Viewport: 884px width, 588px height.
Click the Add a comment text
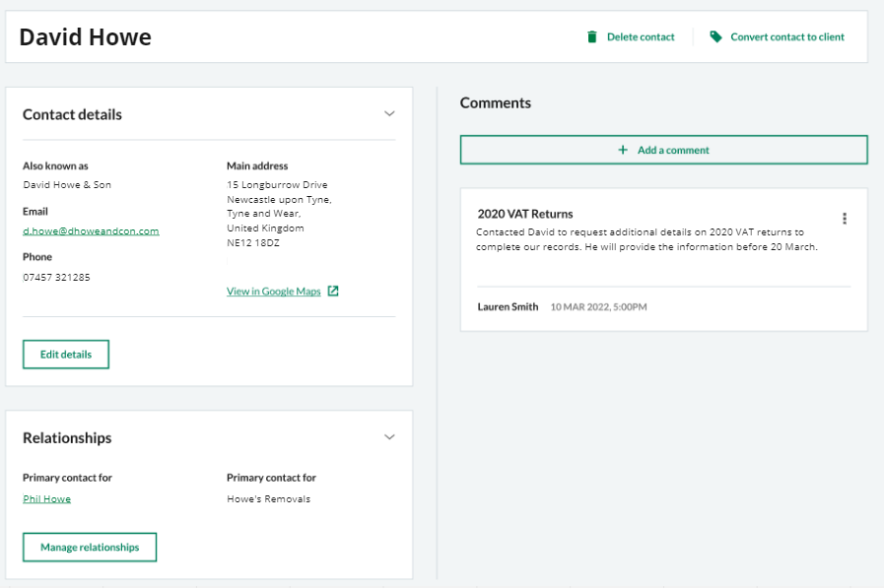point(673,150)
